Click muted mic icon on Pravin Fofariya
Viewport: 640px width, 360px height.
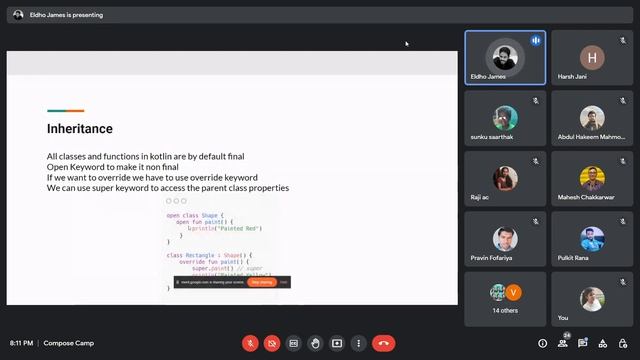(536, 221)
